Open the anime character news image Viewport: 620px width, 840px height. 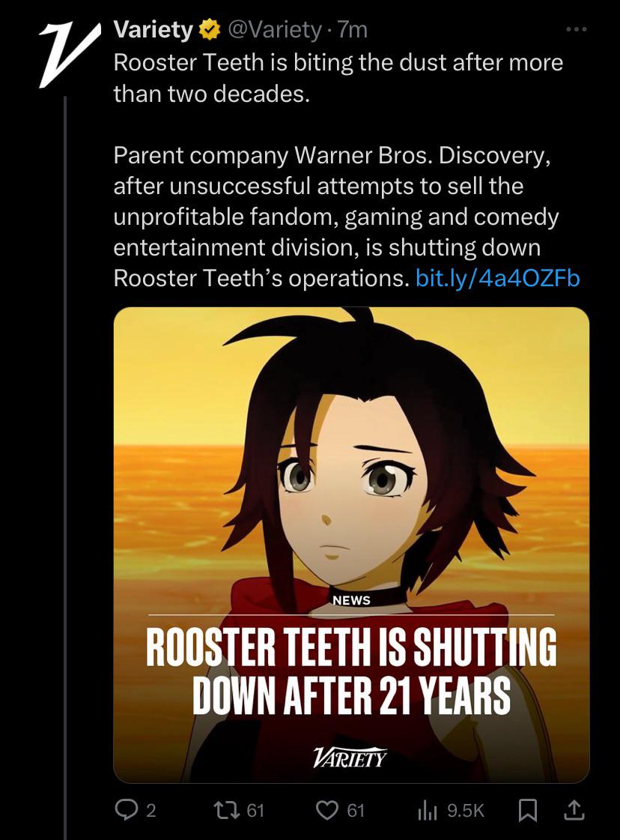click(351, 544)
